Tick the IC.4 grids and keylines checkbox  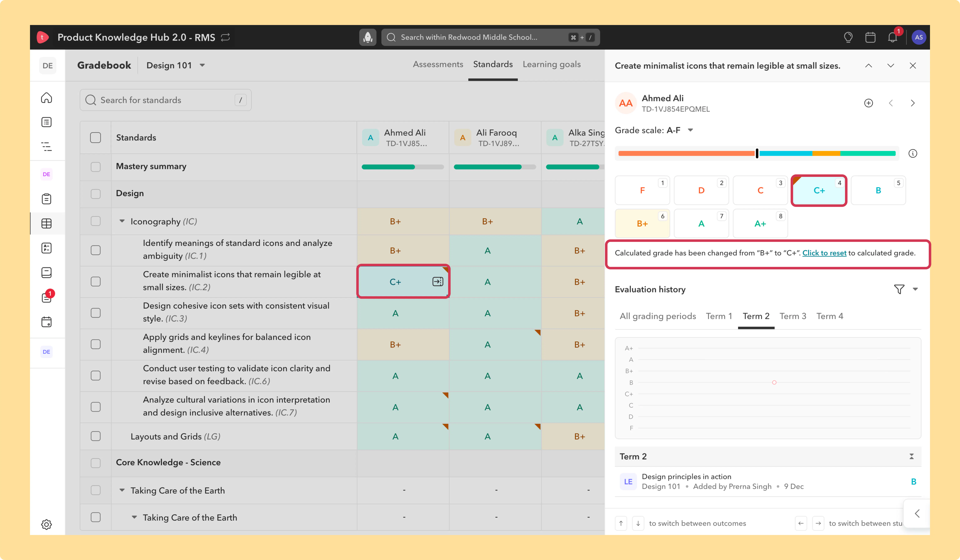tap(96, 344)
